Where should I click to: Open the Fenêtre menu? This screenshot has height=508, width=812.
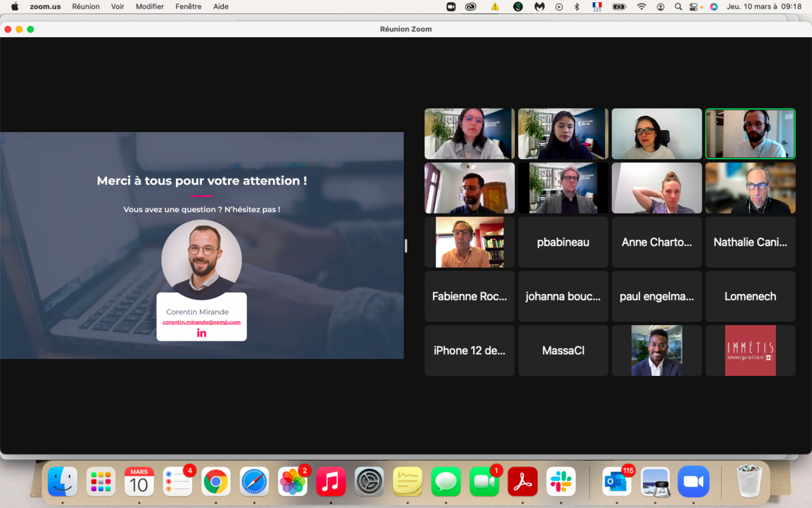[188, 7]
